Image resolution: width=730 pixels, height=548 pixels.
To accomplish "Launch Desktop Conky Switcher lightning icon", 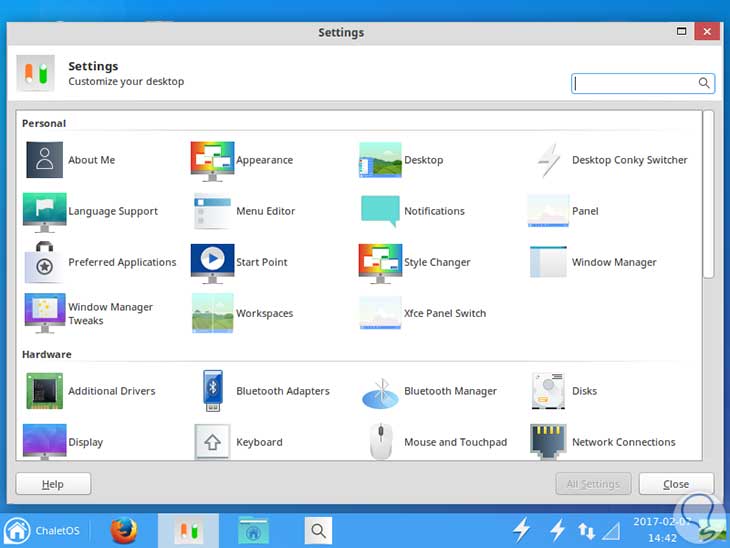I will [548, 160].
